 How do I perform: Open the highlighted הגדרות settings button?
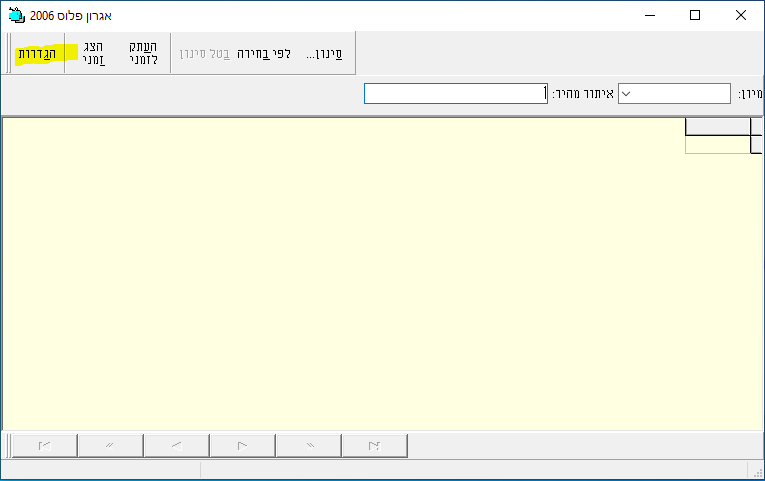38,54
